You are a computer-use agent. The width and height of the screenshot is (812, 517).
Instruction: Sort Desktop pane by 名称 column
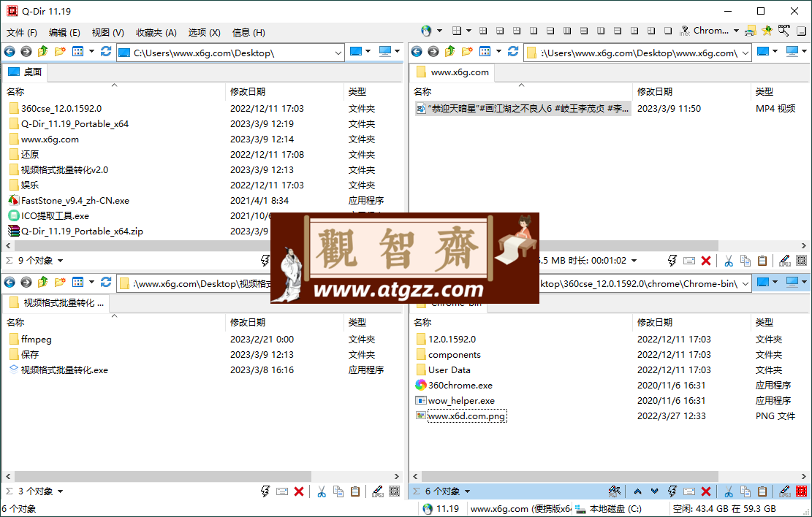15,91
